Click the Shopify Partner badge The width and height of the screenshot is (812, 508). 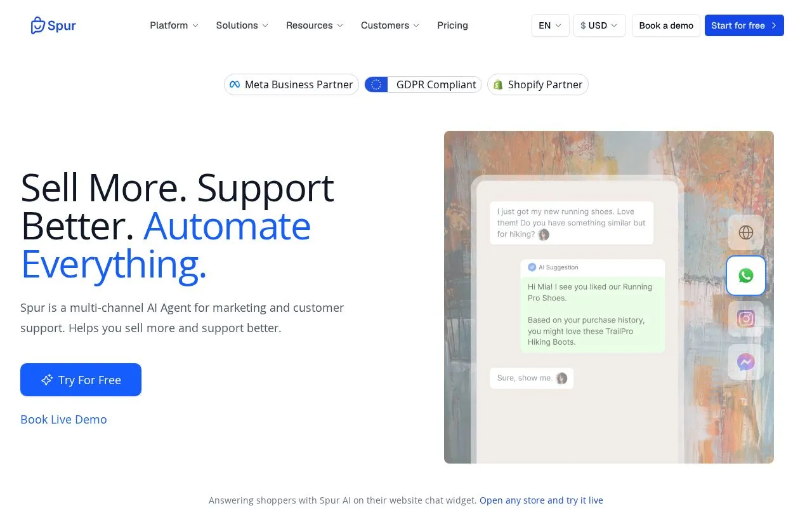(x=538, y=84)
